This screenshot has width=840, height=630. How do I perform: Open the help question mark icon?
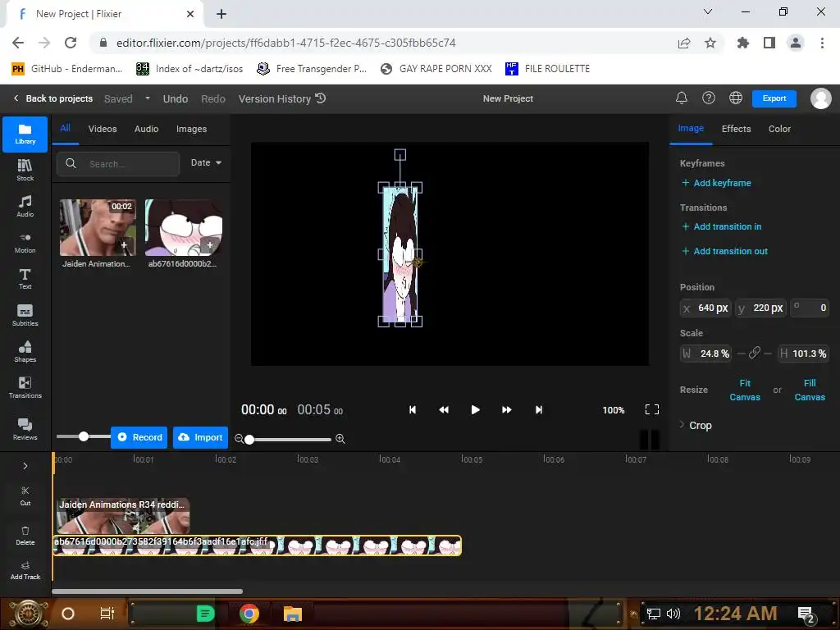click(709, 98)
